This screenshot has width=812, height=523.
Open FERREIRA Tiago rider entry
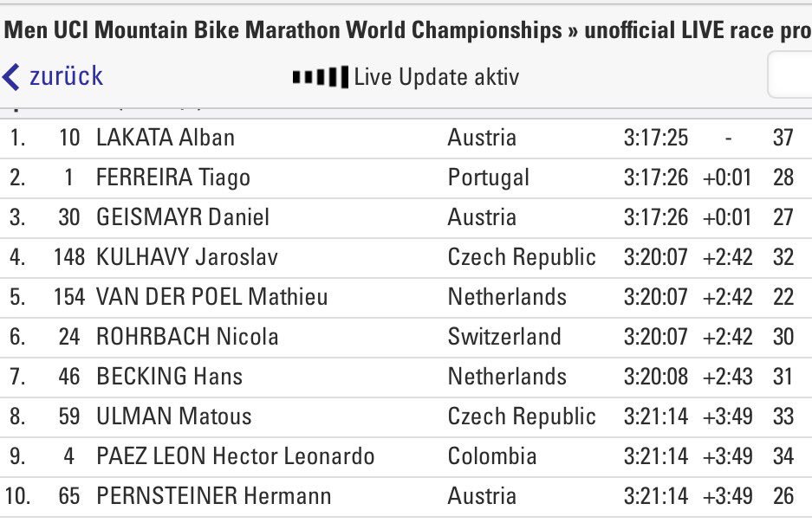pos(406,178)
